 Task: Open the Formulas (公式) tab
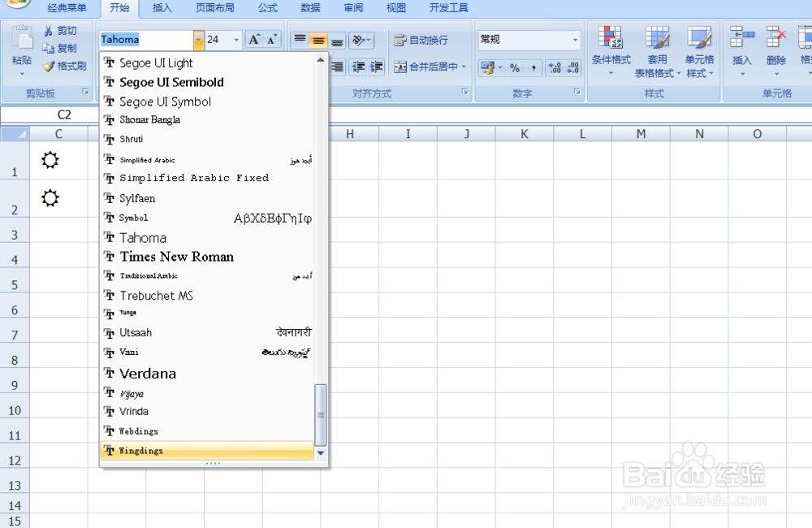[x=268, y=8]
